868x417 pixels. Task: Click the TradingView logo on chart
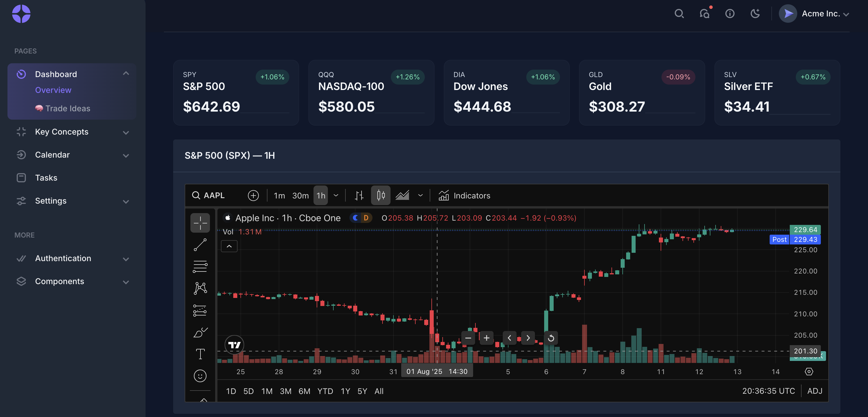coord(234,345)
